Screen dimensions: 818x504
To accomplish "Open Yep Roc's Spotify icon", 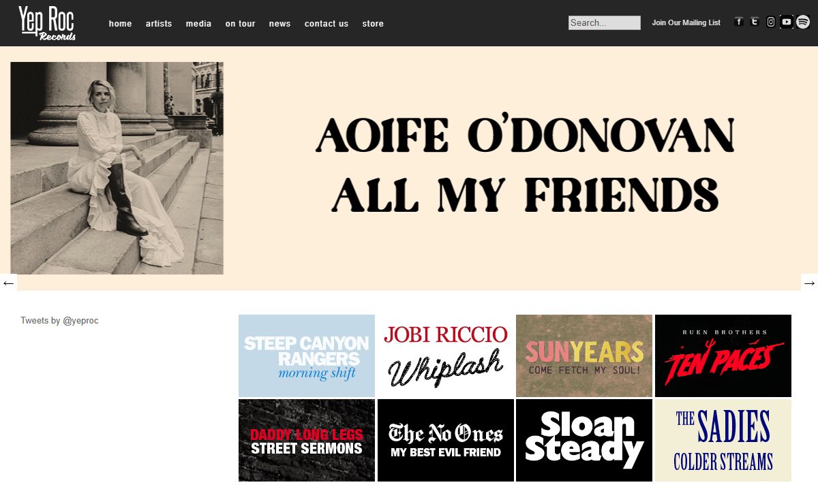I will (x=803, y=22).
